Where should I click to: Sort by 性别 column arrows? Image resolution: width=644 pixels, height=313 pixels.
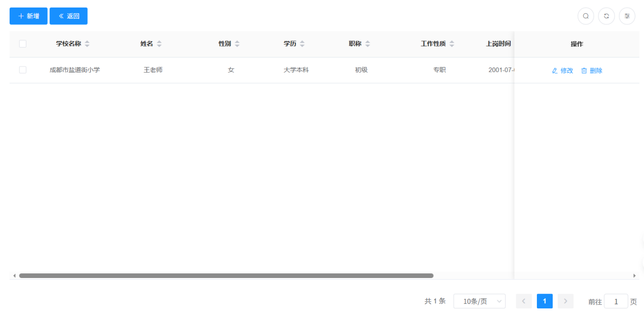(x=237, y=44)
